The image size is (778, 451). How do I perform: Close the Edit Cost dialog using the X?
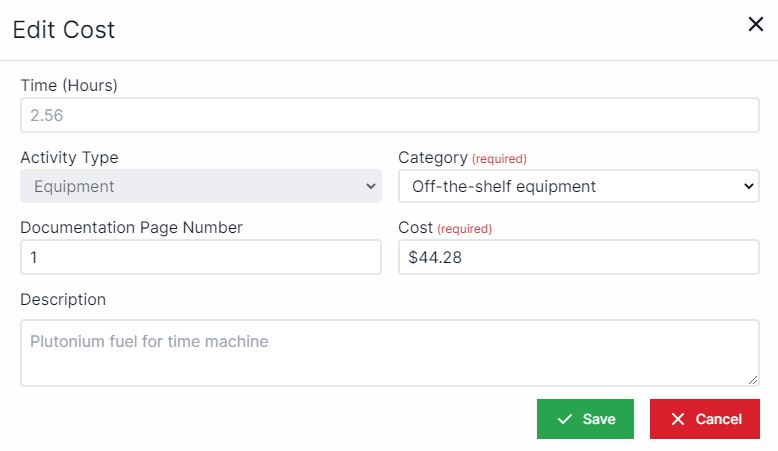[x=756, y=25]
